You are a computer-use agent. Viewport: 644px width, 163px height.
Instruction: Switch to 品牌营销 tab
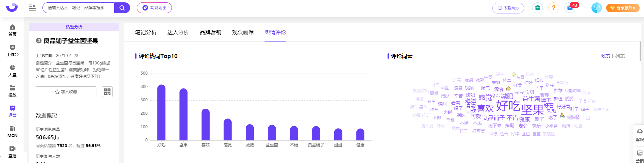pyautogui.click(x=211, y=32)
